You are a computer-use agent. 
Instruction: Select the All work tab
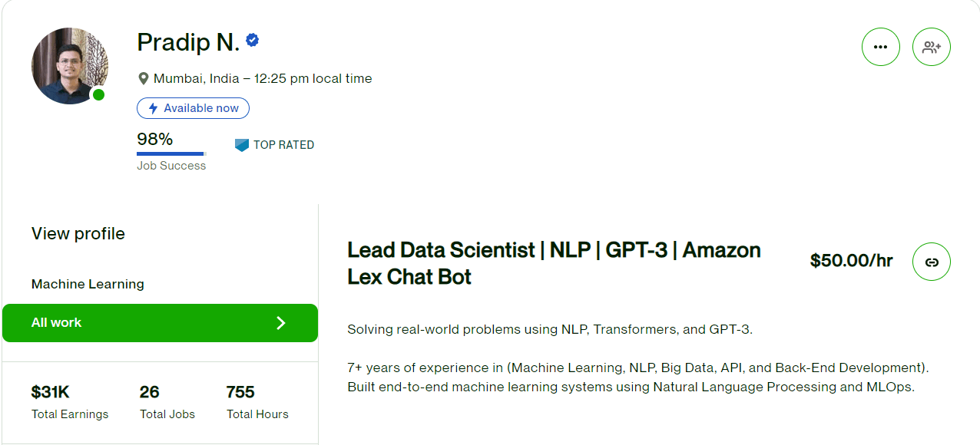55,322
